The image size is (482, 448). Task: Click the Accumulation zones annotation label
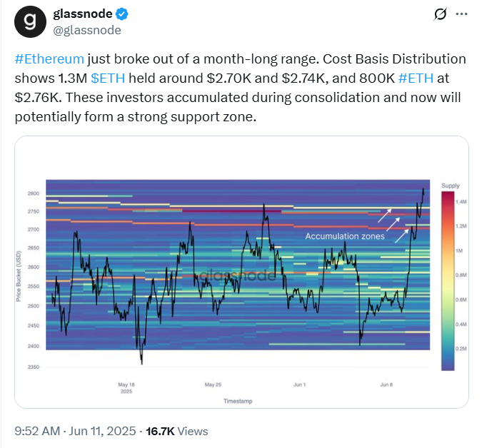(x=344, y=236)
